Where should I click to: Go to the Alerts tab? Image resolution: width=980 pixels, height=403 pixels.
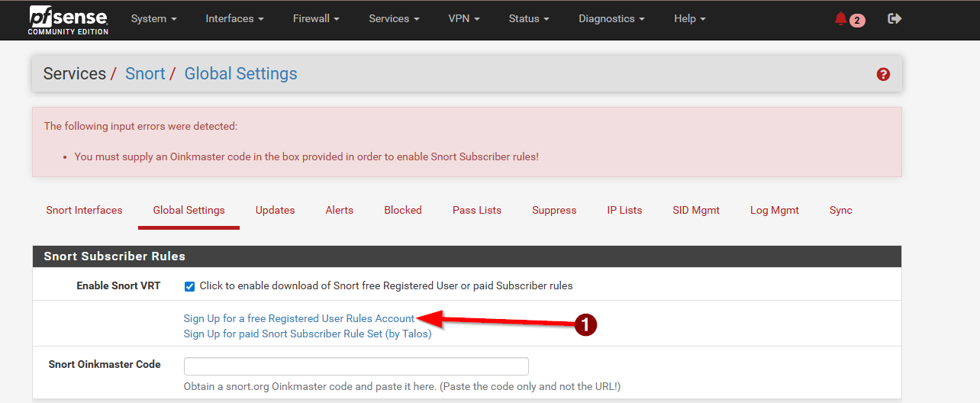pos(339,211)
